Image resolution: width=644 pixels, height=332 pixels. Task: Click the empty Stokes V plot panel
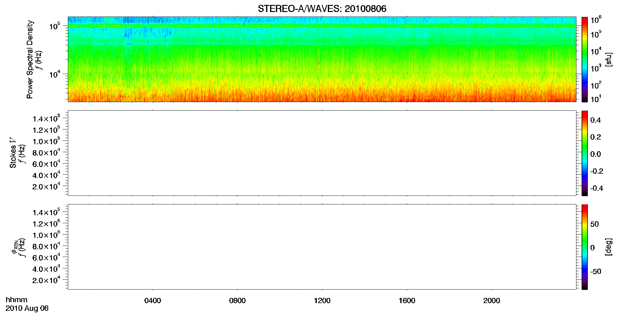click(322, 153)
